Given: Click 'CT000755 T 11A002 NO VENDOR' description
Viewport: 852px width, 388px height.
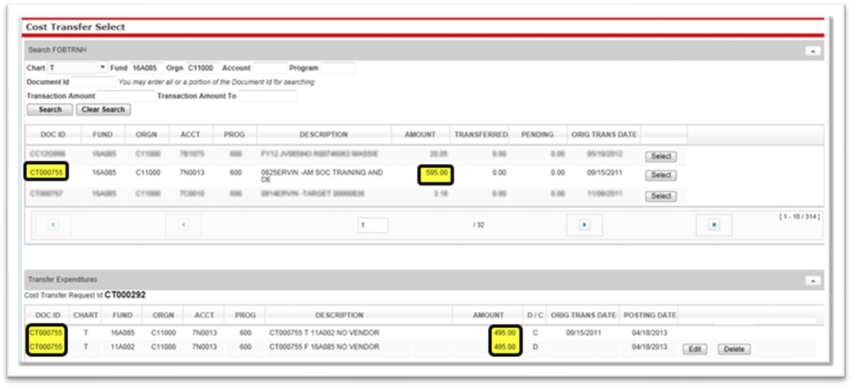Looking at the screenshot, I should tap(324, 333).
